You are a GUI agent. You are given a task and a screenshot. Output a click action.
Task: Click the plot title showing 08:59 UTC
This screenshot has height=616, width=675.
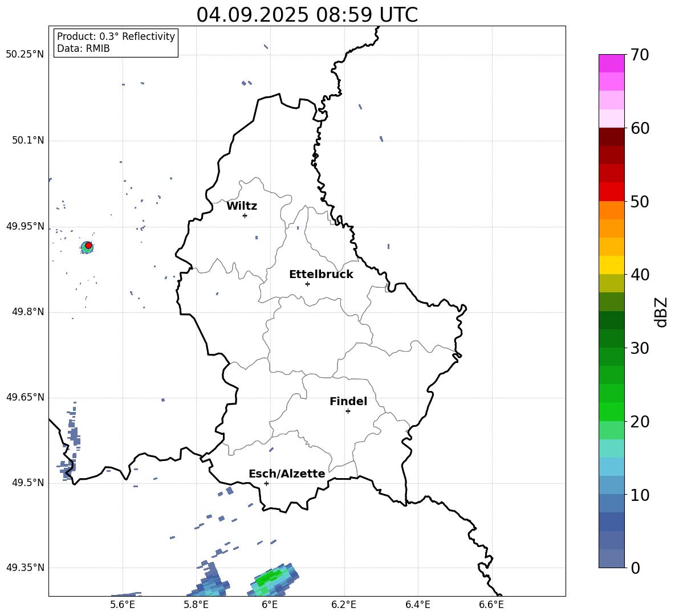coord(307,15)
